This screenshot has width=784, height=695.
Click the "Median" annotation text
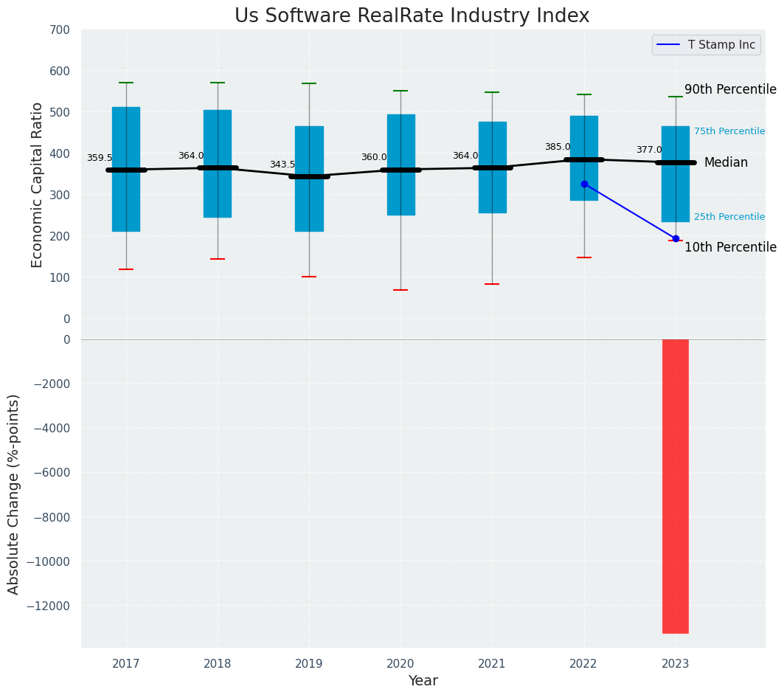(726, 162)
